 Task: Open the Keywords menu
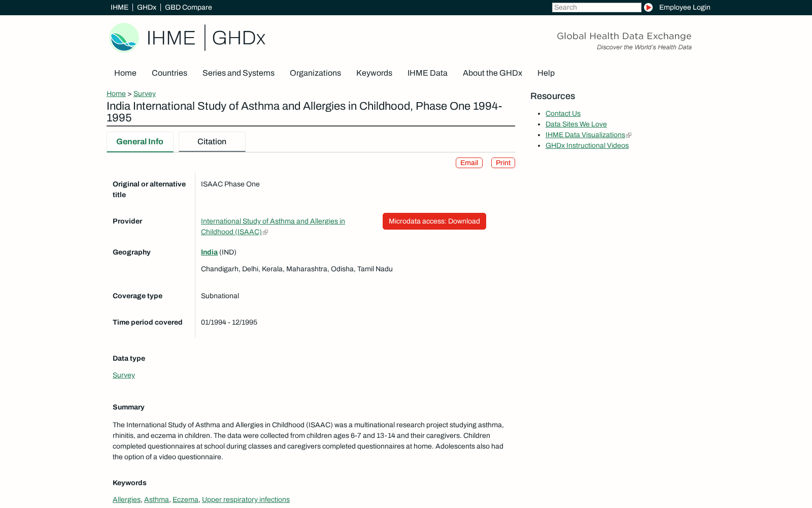click(374, 73)
